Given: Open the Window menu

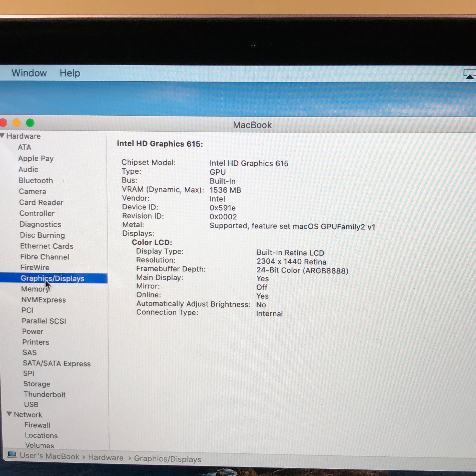Looking at the screenshot, I should pos(29,73).
